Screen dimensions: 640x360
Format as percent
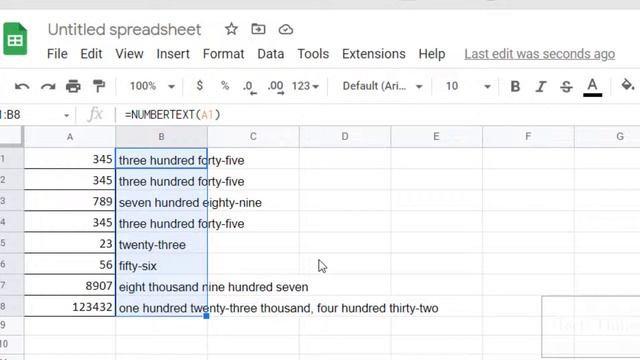[x=225, y=86]
